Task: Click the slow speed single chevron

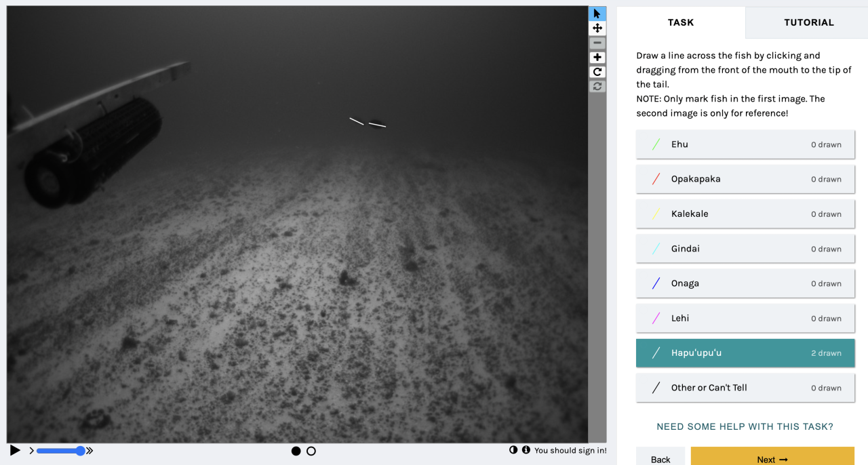Action: click(31, 451)
